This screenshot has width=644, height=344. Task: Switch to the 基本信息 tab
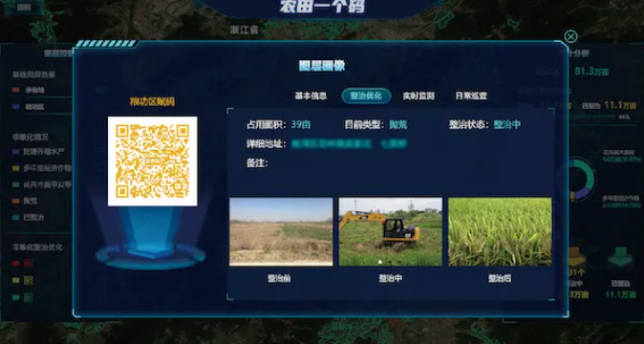tap(311, 97)
